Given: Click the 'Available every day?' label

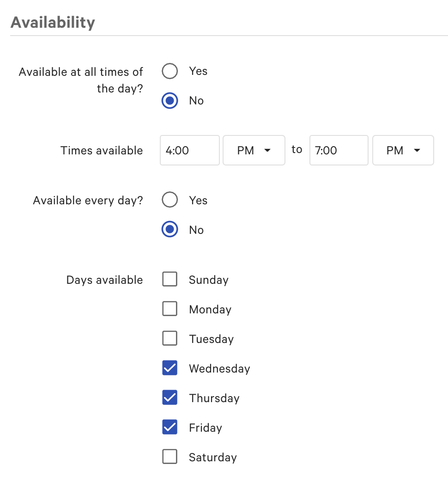Looking at the screenshot, I should pyautogui.click(x=88, y=201).
